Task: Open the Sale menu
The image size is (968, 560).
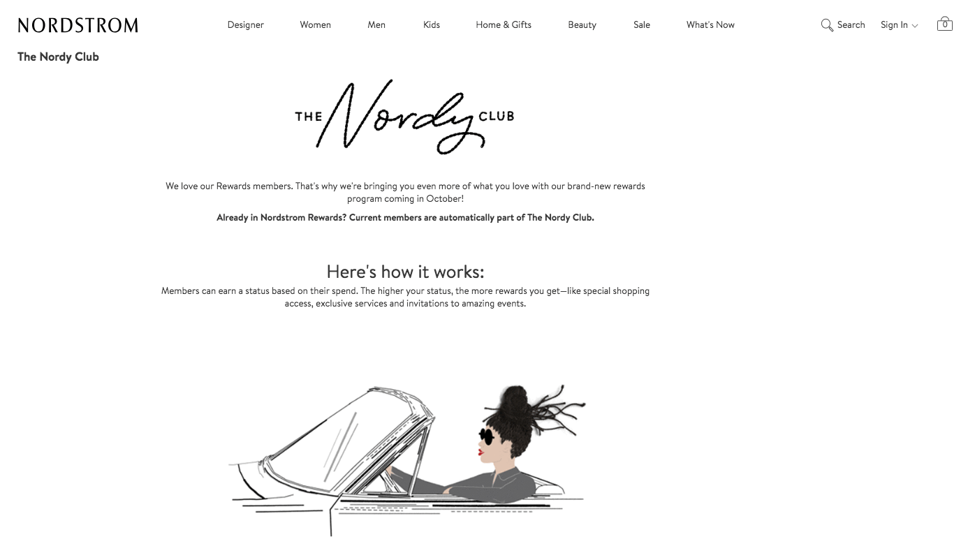Action: pyautogui.click(x=642, y=25)
